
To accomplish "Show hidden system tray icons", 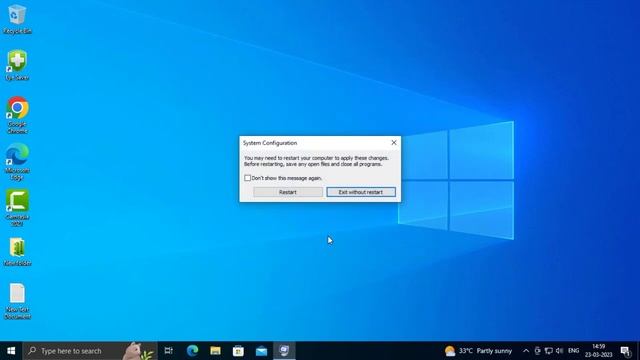I will point(526,351).
